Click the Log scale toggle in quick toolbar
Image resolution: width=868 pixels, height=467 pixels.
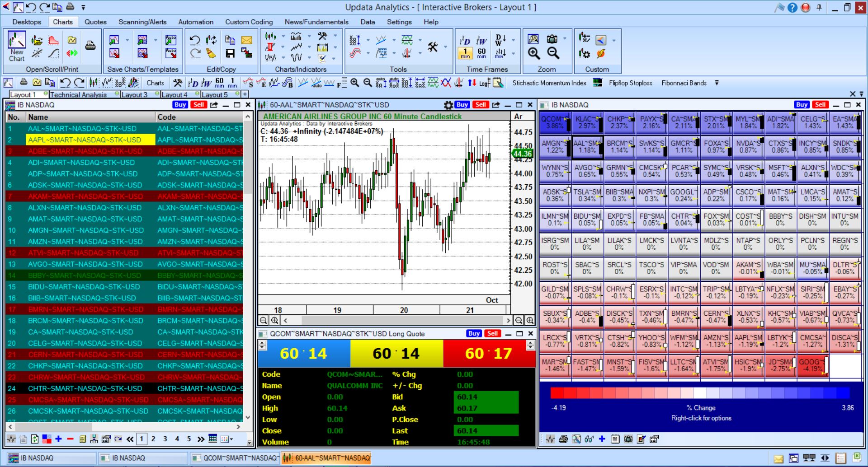[485, 83]
